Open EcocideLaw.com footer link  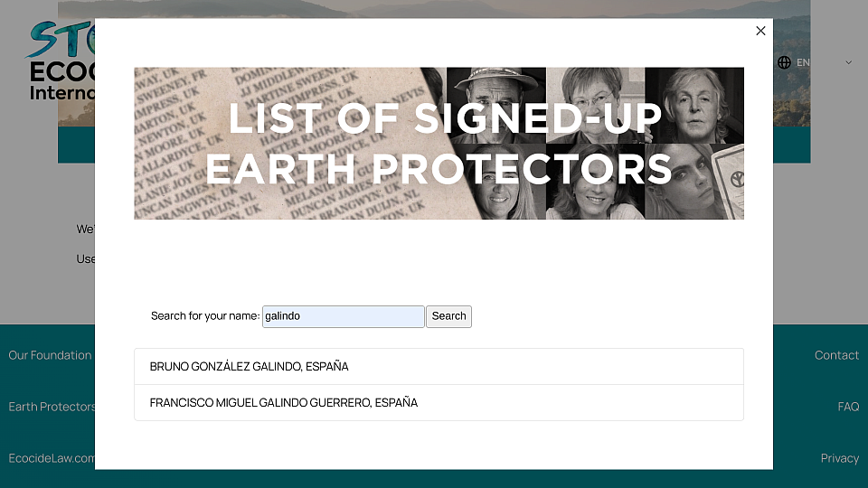click(52, 458)
